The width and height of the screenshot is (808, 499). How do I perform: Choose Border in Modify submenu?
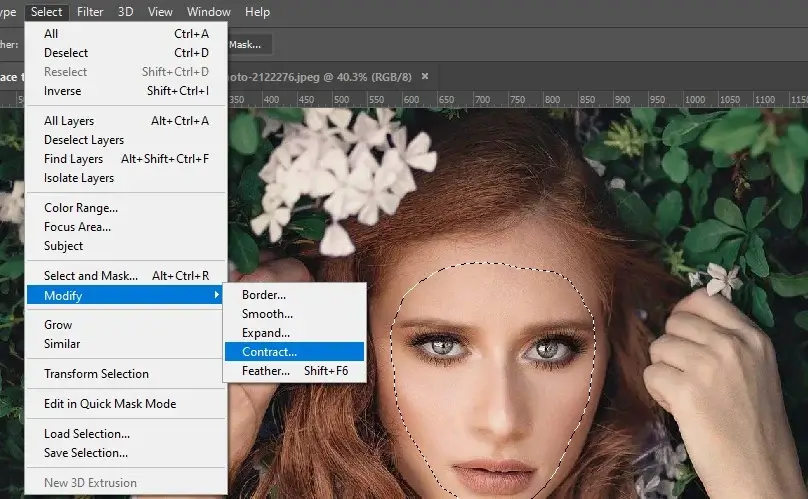pyautogui.click(x=294, y=295)
